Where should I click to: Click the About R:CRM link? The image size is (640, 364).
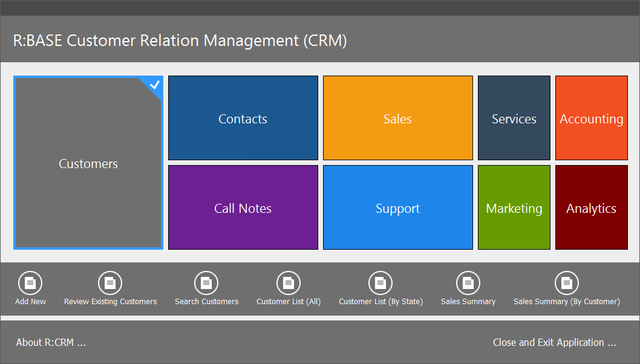51,342
